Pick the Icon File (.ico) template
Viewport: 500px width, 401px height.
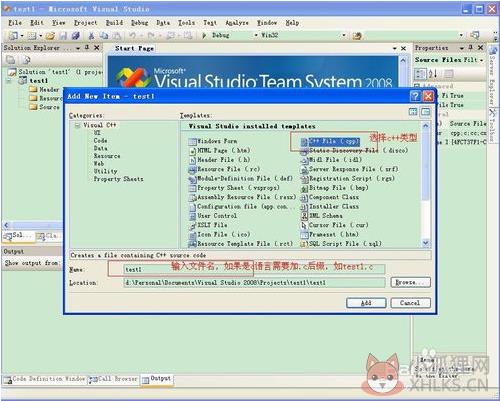(x=219, y=235)
